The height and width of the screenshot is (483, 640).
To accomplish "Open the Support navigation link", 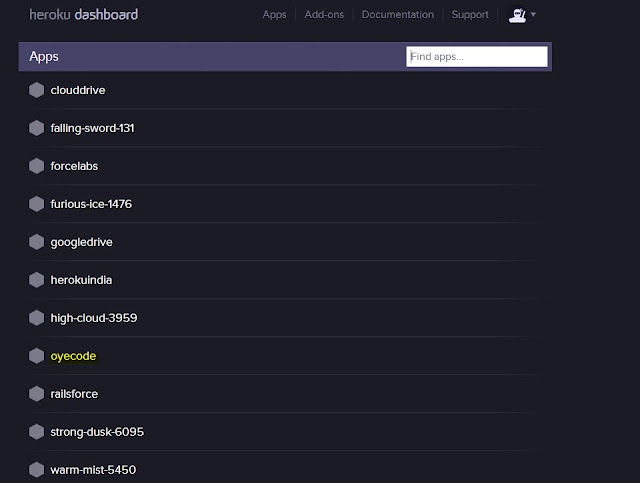I will pyautogui.click(x=470, y=15).
